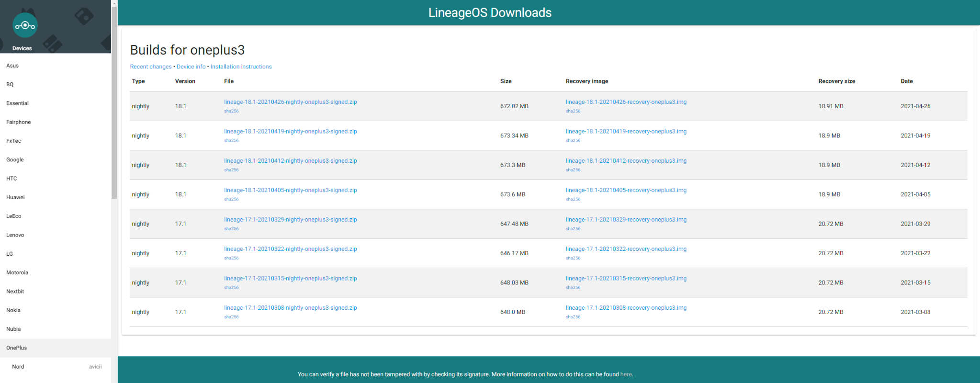Open the Essential vendor entry
This screenshot has width=980, height=383.
[56, 103]
